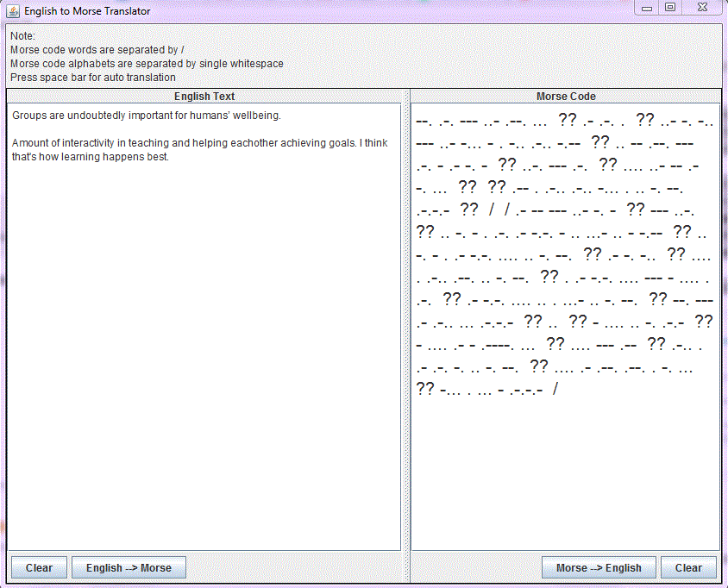The height and width of the screenshot is (588, 728).
Task: Click the 'English Text' panel header
Action: tap(204, 96)
